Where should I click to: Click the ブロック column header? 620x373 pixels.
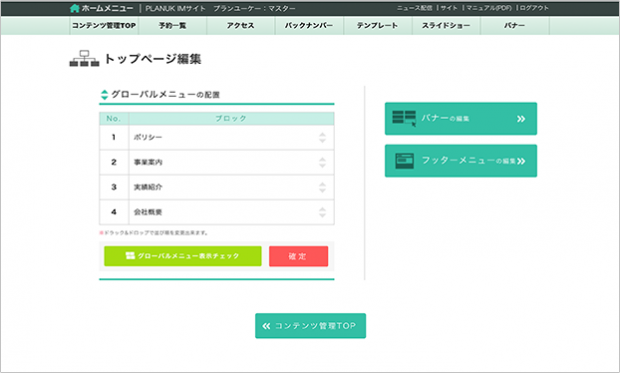(x=231, y=119)
